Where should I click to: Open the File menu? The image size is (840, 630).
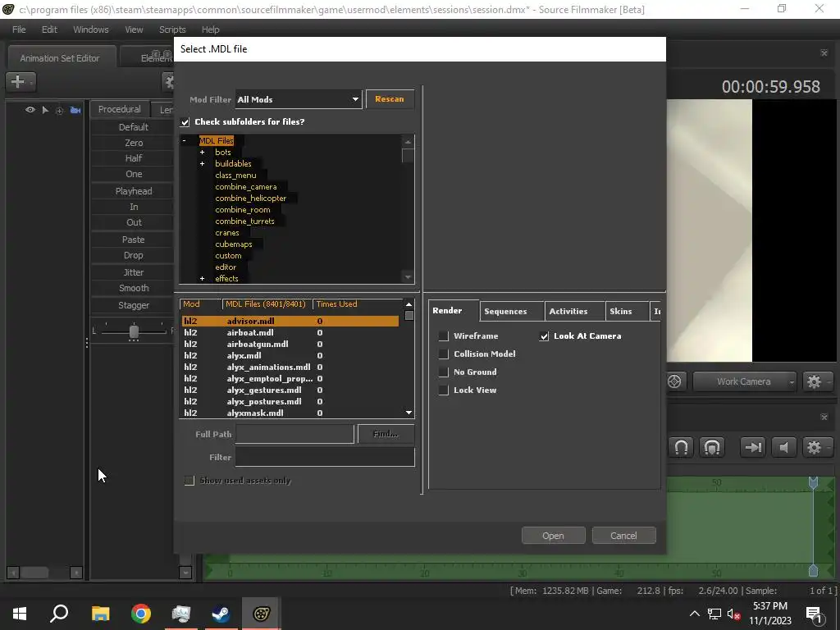pos(19,30)
